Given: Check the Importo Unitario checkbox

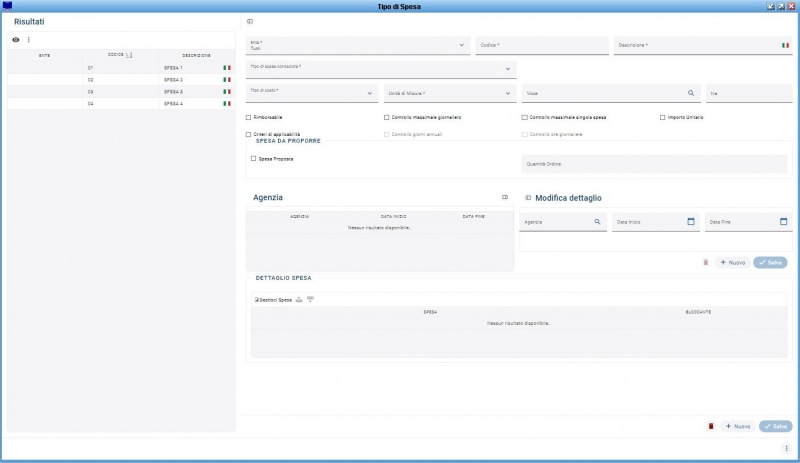Looking at the screenshot, I should pyautogui.click(x=663, y=117).
